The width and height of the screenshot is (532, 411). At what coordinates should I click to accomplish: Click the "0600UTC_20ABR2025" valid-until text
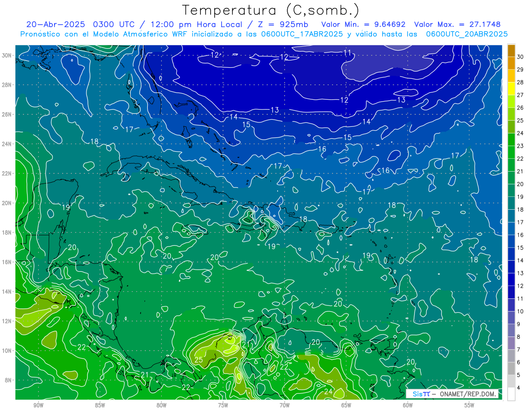(x=466, y=34)
